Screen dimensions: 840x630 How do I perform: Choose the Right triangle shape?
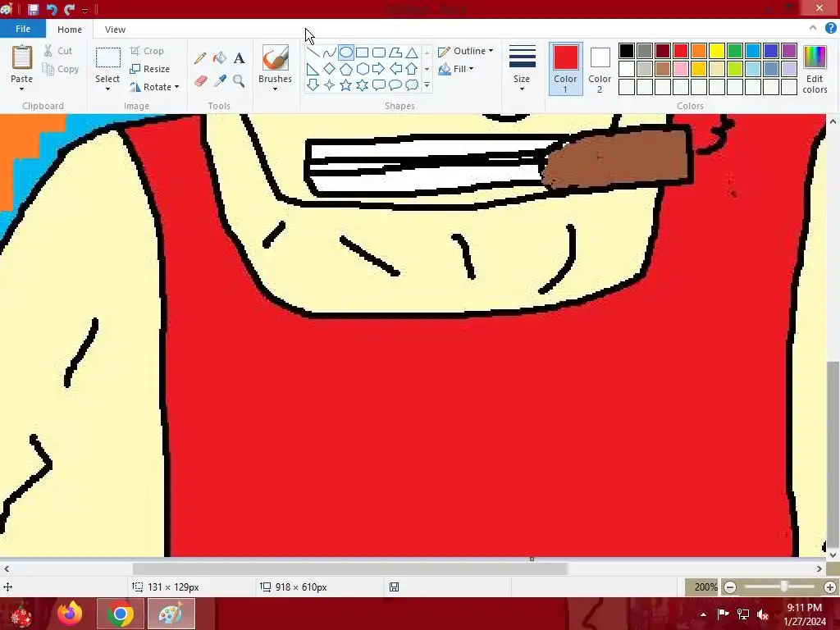click(x=313, y=69)
